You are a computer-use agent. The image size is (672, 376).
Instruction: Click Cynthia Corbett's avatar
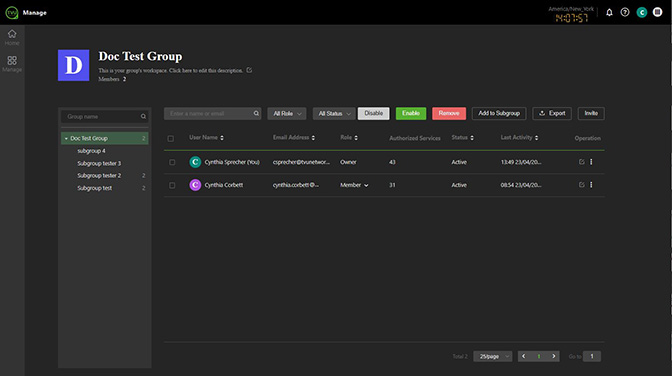195,185
